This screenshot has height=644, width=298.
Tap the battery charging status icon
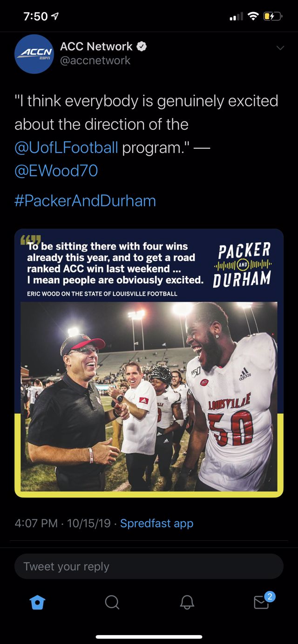[273, 17]
